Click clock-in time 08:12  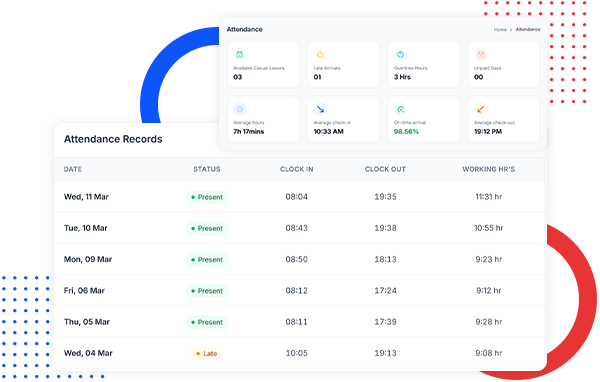point(297,291)
